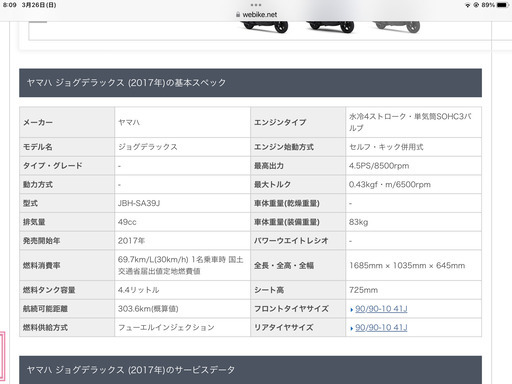
Task: Tap the lock icon beside webike.net
Action: tap(238, 15)
